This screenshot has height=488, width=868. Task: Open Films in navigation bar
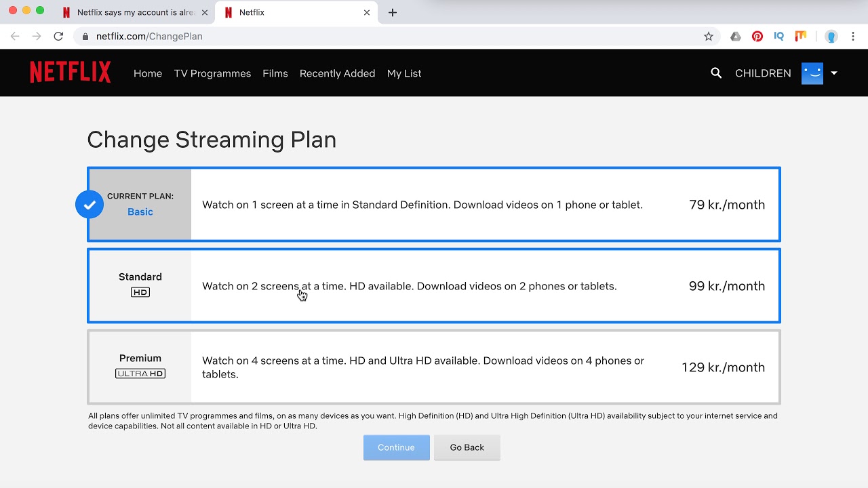point(275,73)
